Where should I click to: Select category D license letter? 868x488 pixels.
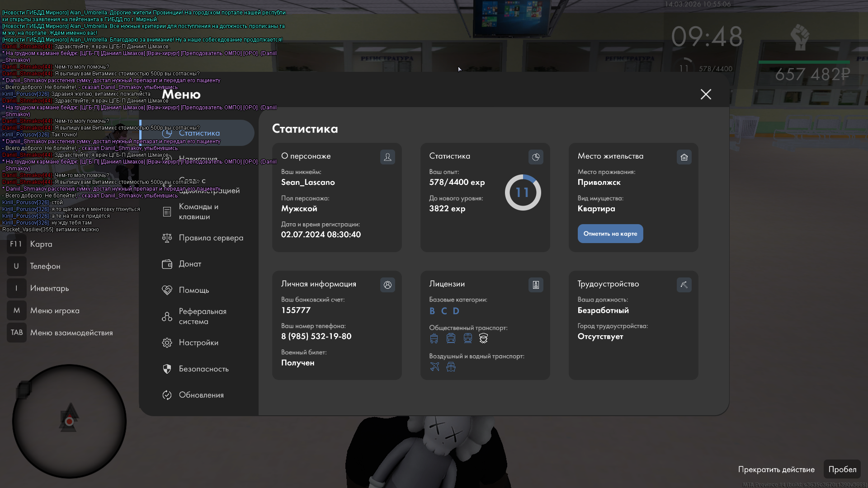456,311
